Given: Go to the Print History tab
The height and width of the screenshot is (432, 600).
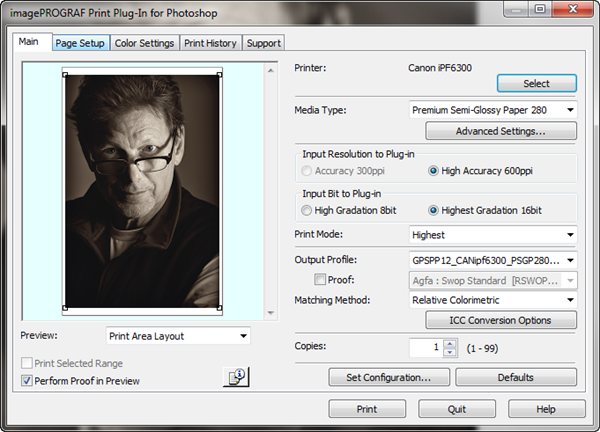Looking at the screenshot, I should pos(211,43).
